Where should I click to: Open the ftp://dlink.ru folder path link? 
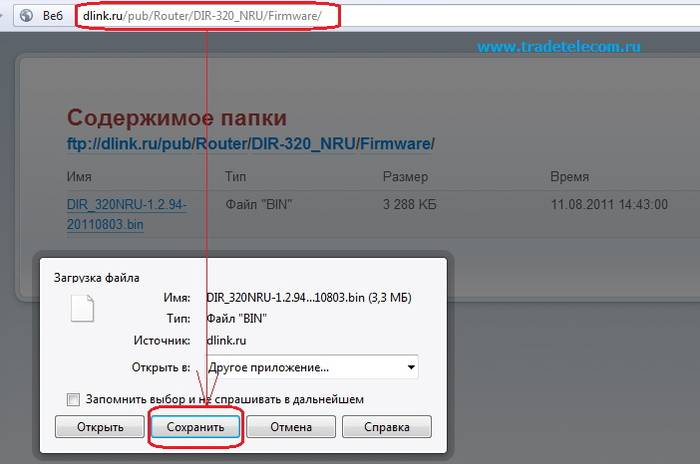tap(250, 144)
